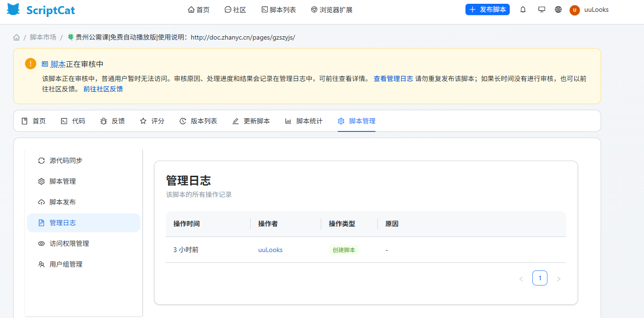This screenshot has height=318, width=644.
Task: Open 脚本管理 in the sidebar
Action: click(83, 181)
